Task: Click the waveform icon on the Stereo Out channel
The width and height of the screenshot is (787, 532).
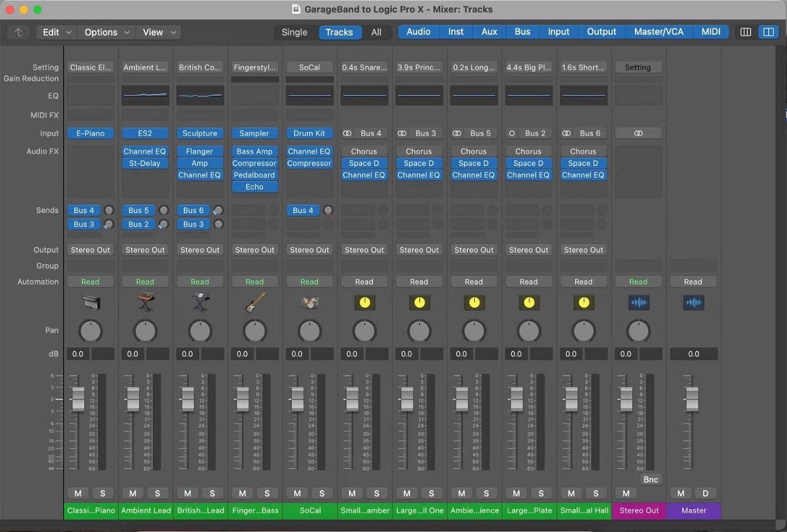Action: (x=638, y=302)
